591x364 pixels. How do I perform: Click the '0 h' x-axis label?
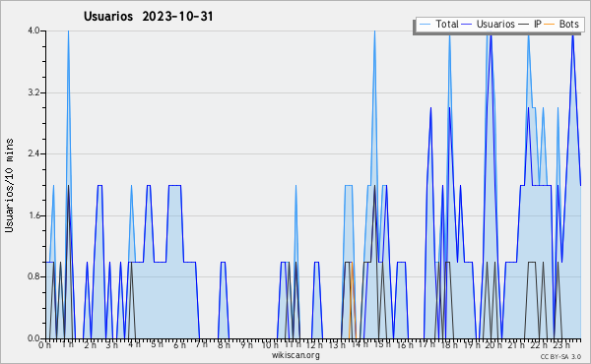click(x=45, y=345)
